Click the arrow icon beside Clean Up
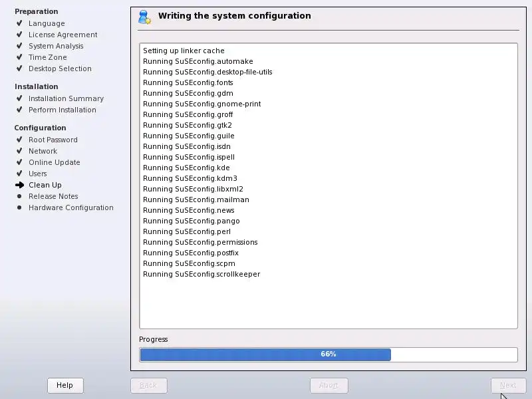This screenshot has width=532, height=399. point(20,185)
